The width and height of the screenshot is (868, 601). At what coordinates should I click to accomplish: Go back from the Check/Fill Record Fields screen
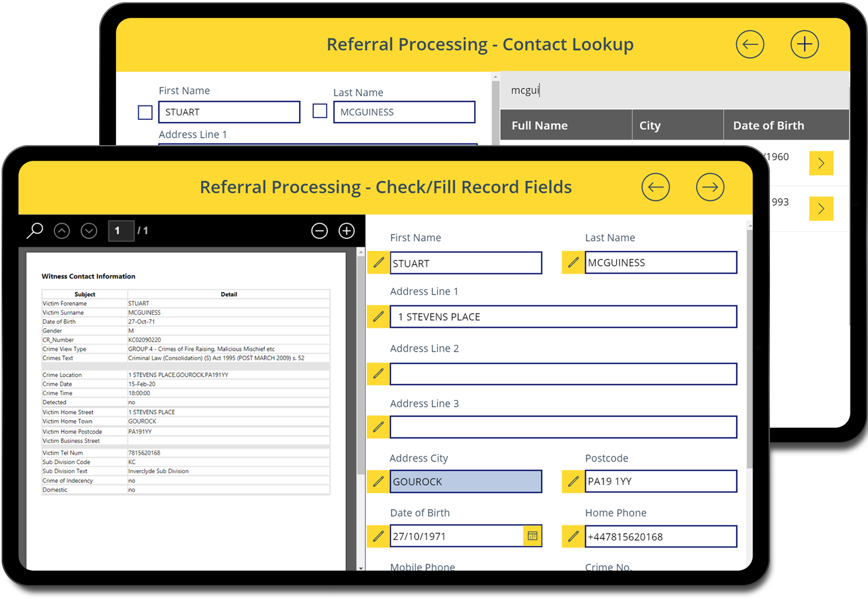(x=656, y=187)
